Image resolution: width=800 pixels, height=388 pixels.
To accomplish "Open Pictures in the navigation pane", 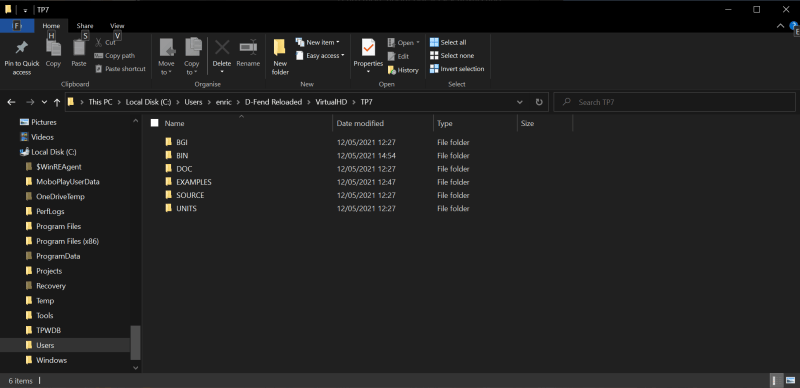I will pos(44,122).
